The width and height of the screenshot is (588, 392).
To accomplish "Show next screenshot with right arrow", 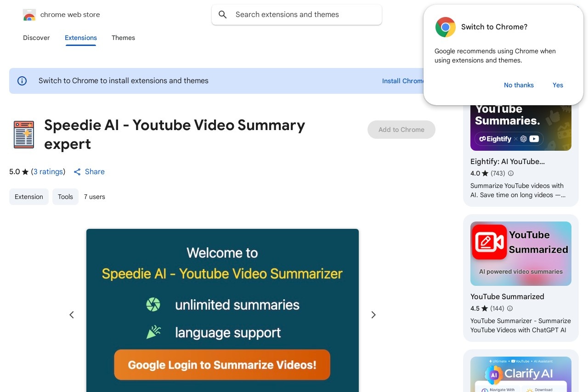I will [373, 315].
